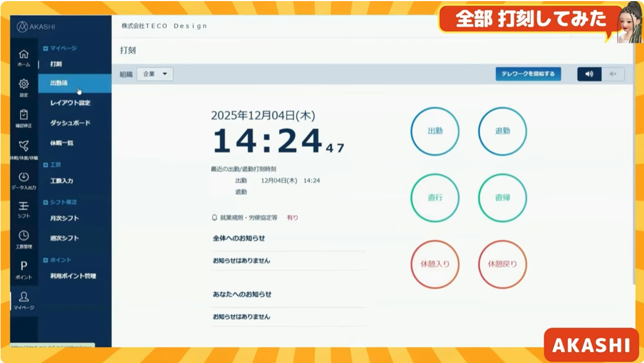This screenshot has width=644, height=363.
Task: Click the 直行 circle button
Action: [x=435, y=198]
